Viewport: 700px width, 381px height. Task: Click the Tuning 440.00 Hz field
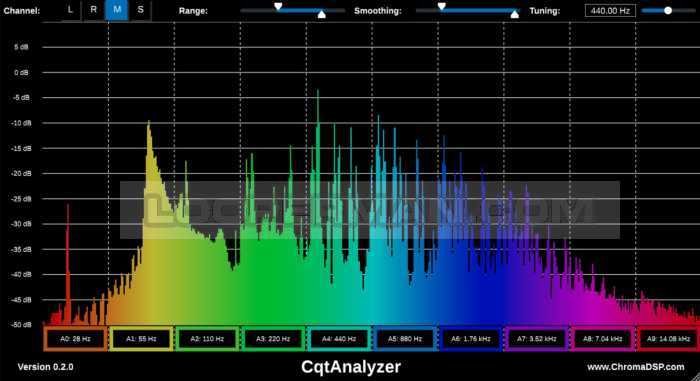pyautogui.click(x=610, y=11)
